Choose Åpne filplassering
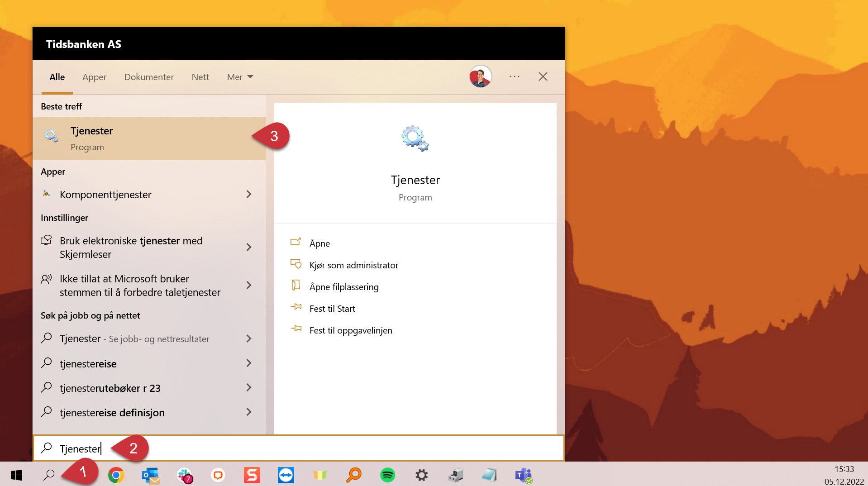This screenshot has height=486, width=868. 344,287
